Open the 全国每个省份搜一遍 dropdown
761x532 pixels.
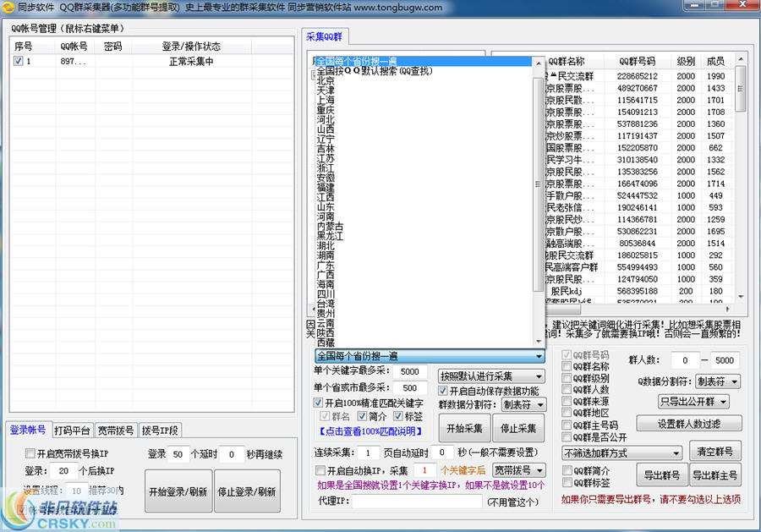click(x=538, y=355)
